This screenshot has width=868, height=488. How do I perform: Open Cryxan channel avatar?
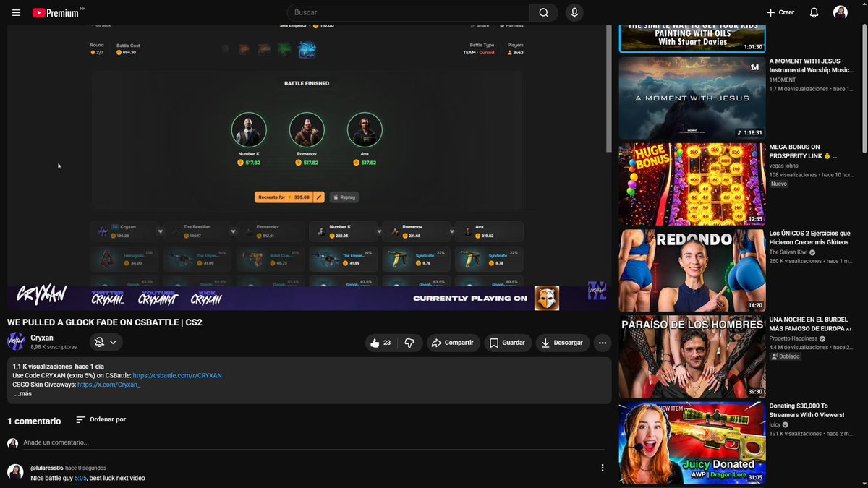pos(16,342)
